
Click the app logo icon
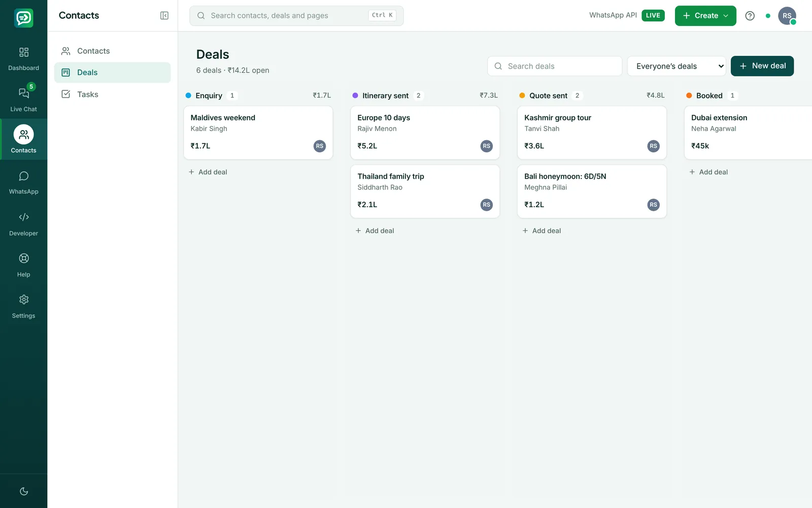pos(23,18)
